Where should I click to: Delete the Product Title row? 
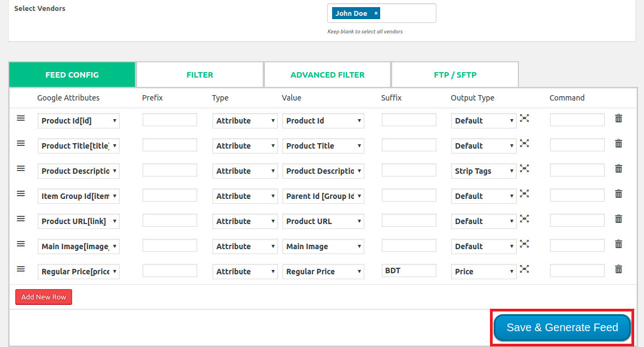[x=618, y=143]
